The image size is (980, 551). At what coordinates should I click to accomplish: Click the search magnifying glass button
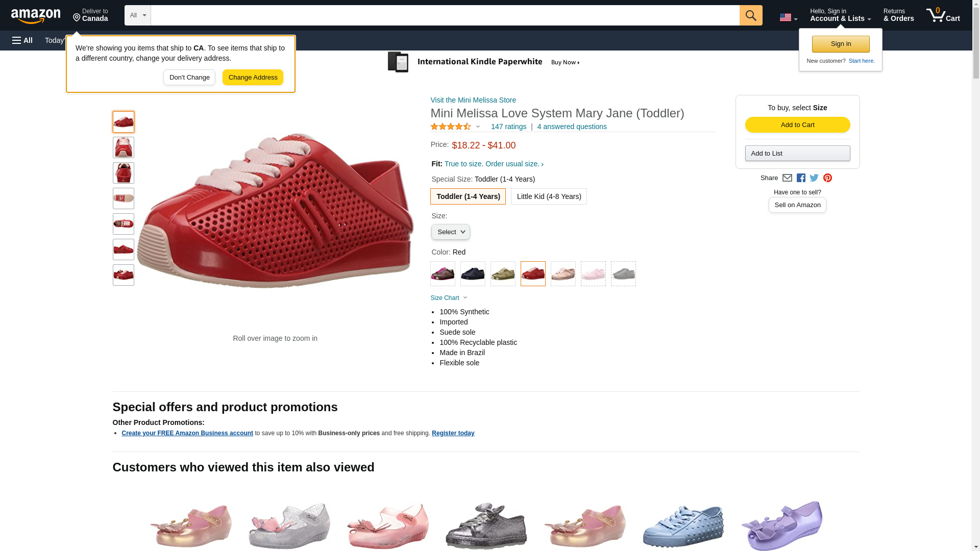coord(750,15)
